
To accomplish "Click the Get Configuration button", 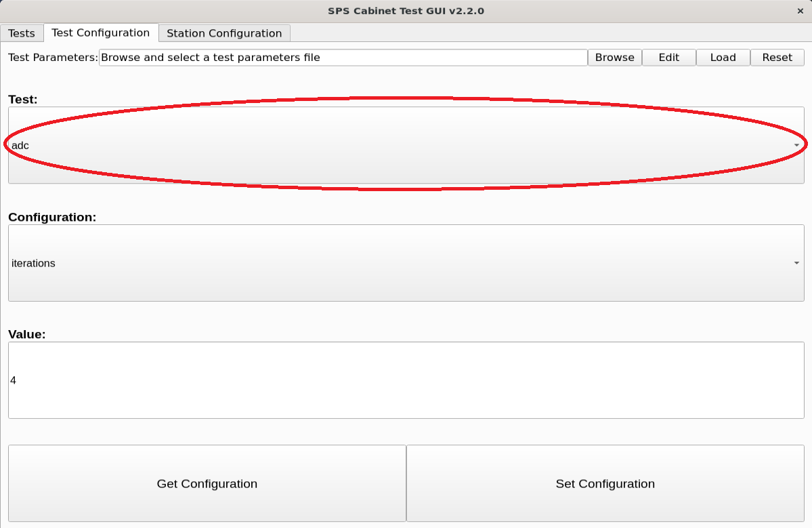I will [207, 483].
